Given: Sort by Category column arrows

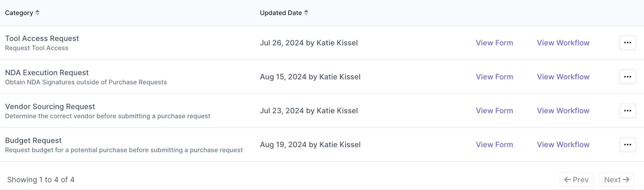Looking at the screenshot, I should (37, 13).
